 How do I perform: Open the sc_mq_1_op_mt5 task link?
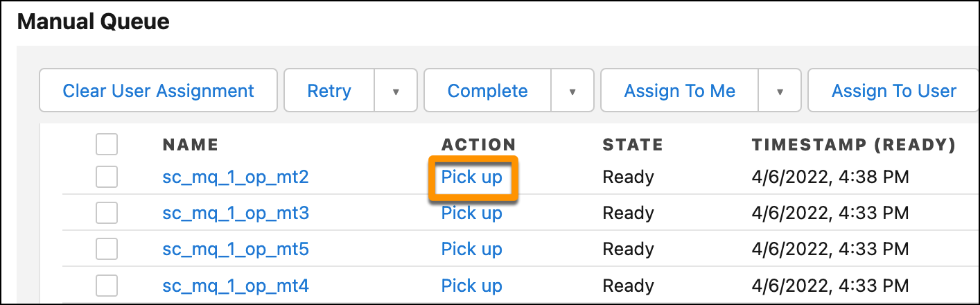click(x=236, y=249)
